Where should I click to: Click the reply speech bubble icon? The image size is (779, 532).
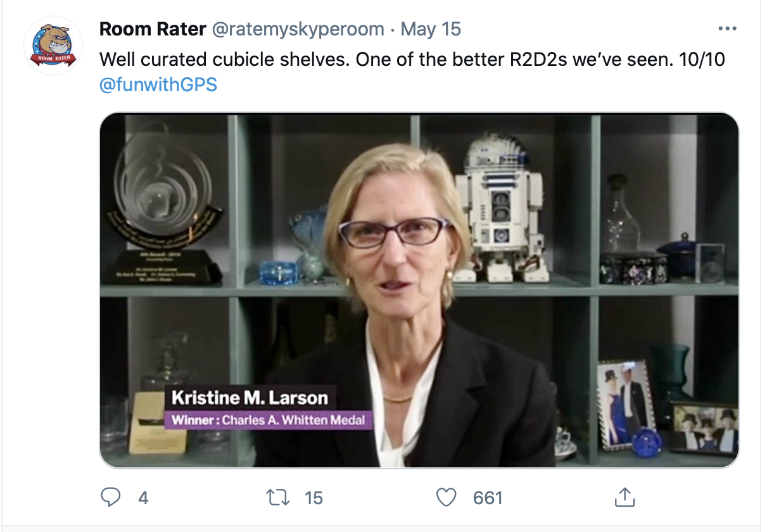pyautogui.click(x=111, y=498)
